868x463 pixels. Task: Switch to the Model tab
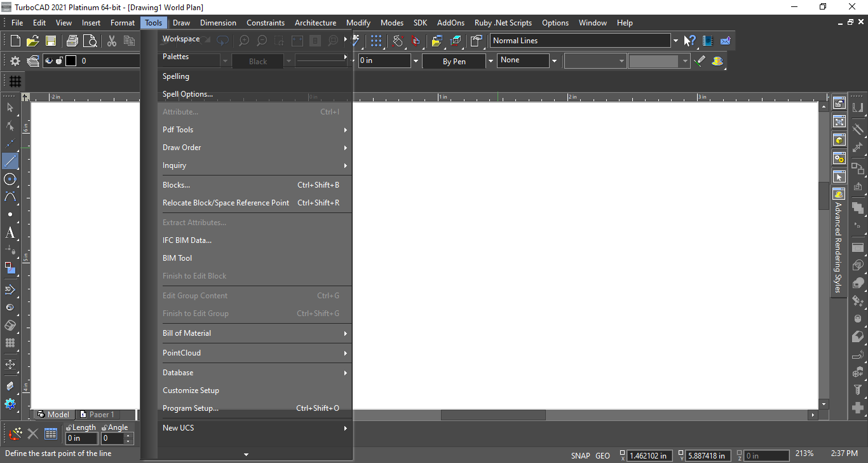point(53,415)
